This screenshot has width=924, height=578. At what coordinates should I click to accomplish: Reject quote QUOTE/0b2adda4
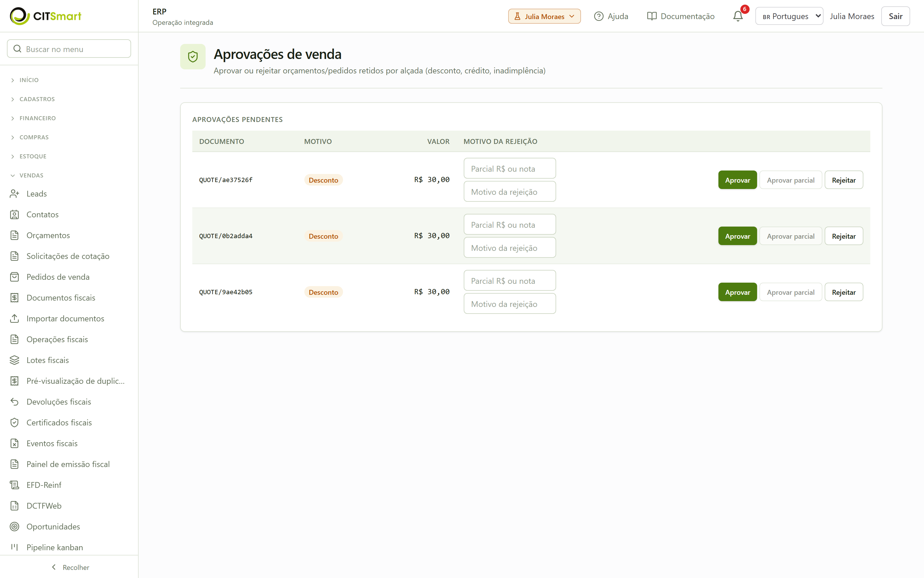(x=843, y=236)
